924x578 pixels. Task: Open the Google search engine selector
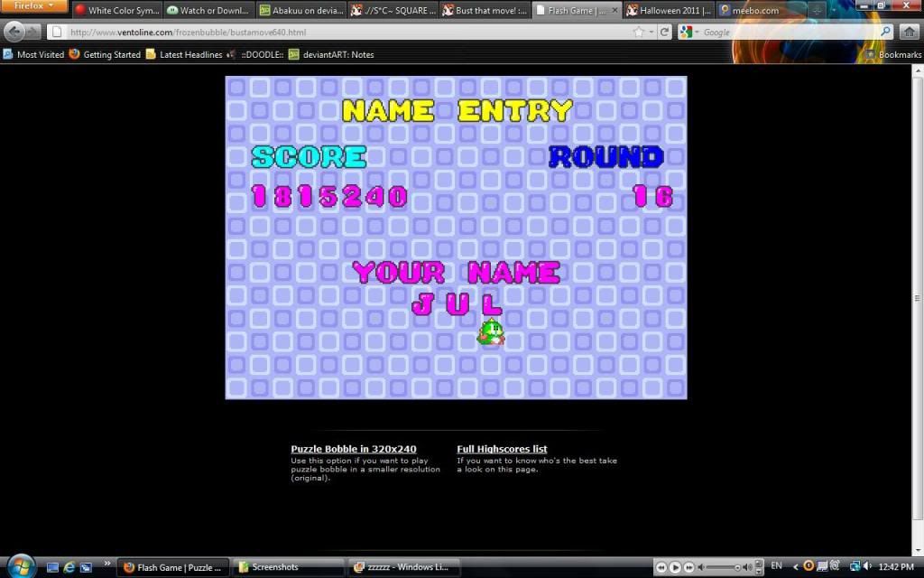coord(688,32)
